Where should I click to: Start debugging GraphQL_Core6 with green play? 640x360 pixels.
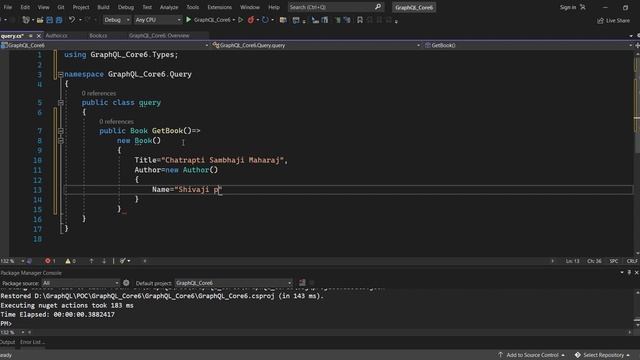[x=189, y=20]
